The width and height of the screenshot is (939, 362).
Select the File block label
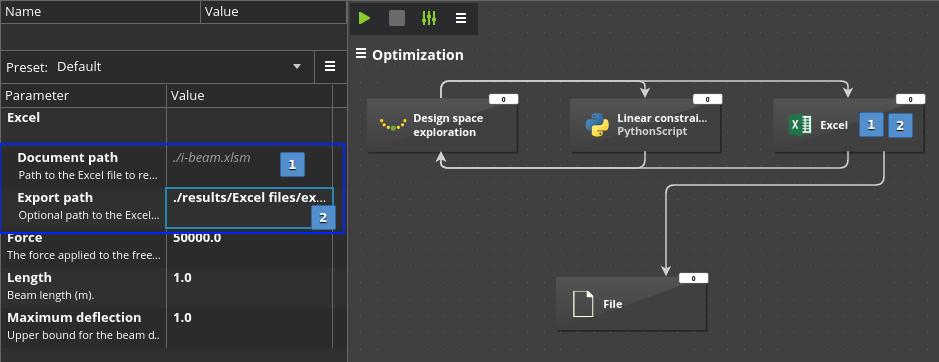[x=613, y=304]
